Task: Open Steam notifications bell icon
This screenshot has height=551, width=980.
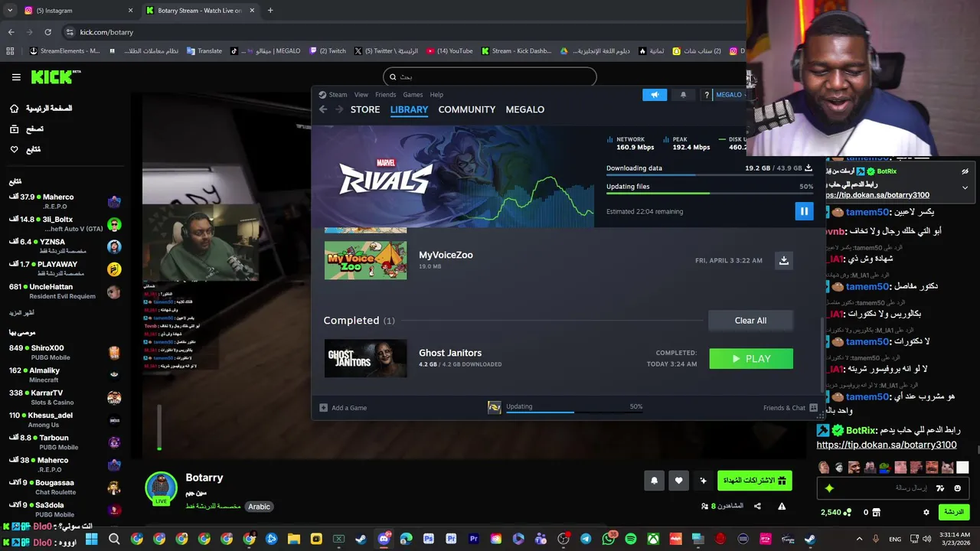Action: pos(683,95)
